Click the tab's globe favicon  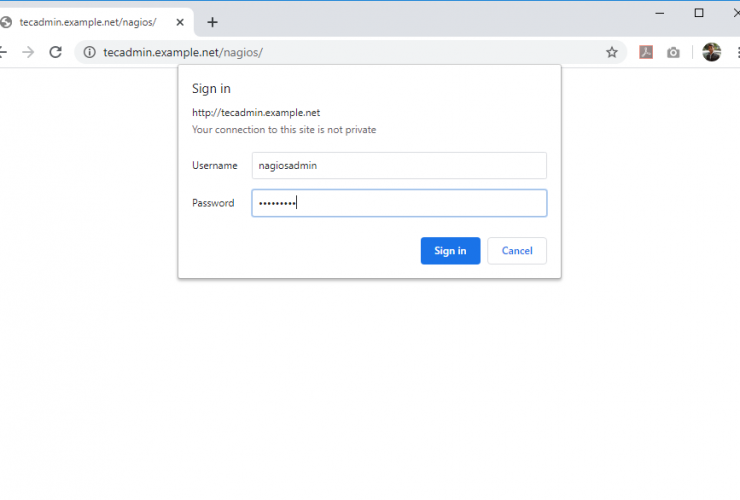[6, 22]
